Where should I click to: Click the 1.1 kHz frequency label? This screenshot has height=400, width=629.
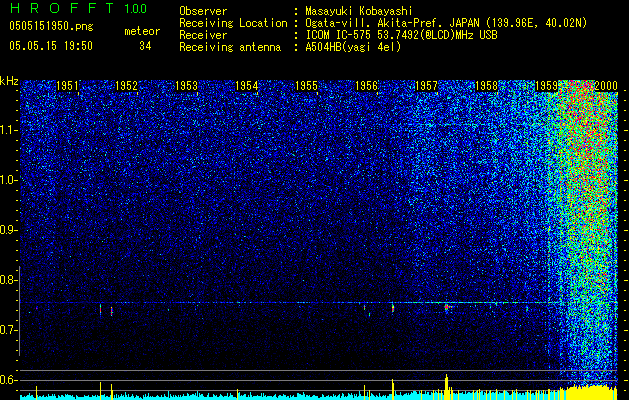(9, 130)
